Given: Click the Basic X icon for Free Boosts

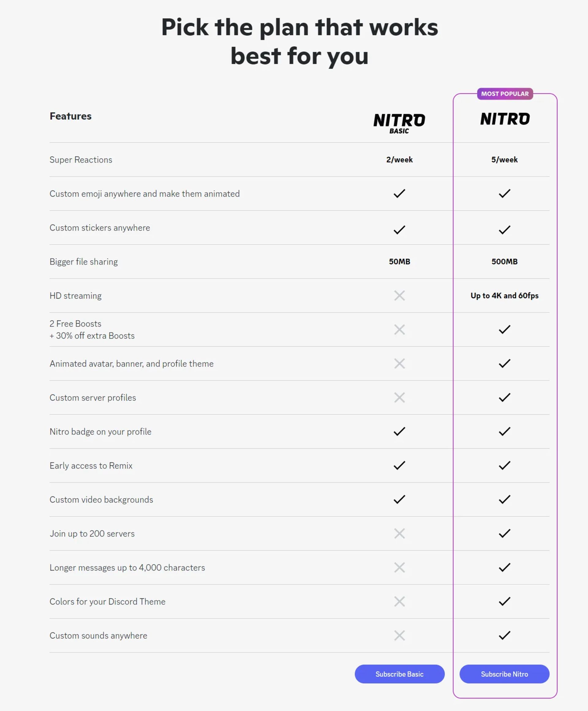Looking at the screenshot, I should [399, 329].
